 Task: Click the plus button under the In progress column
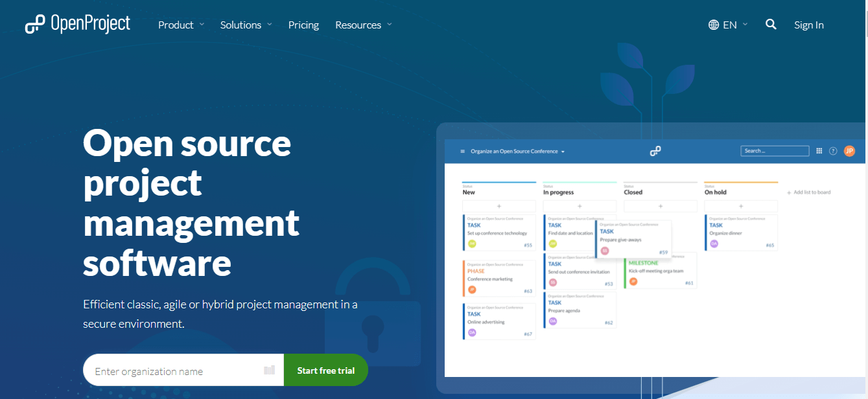click(580, 206)
